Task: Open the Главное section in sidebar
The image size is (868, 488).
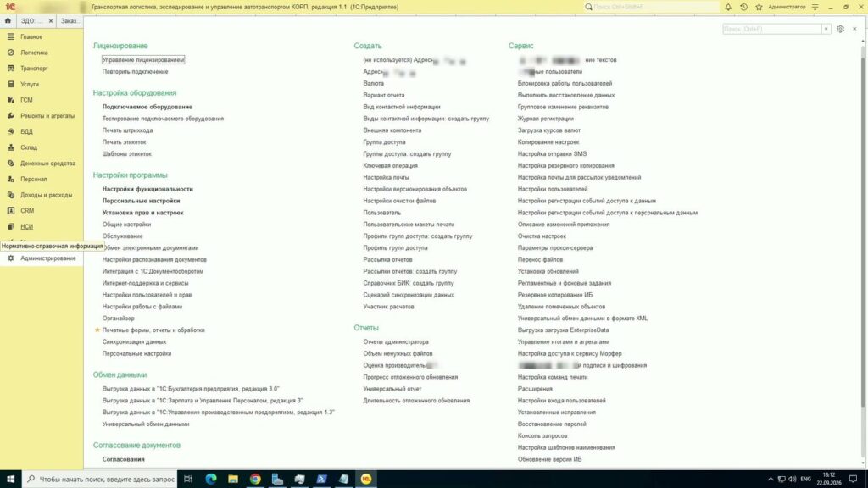Action: 31,36
